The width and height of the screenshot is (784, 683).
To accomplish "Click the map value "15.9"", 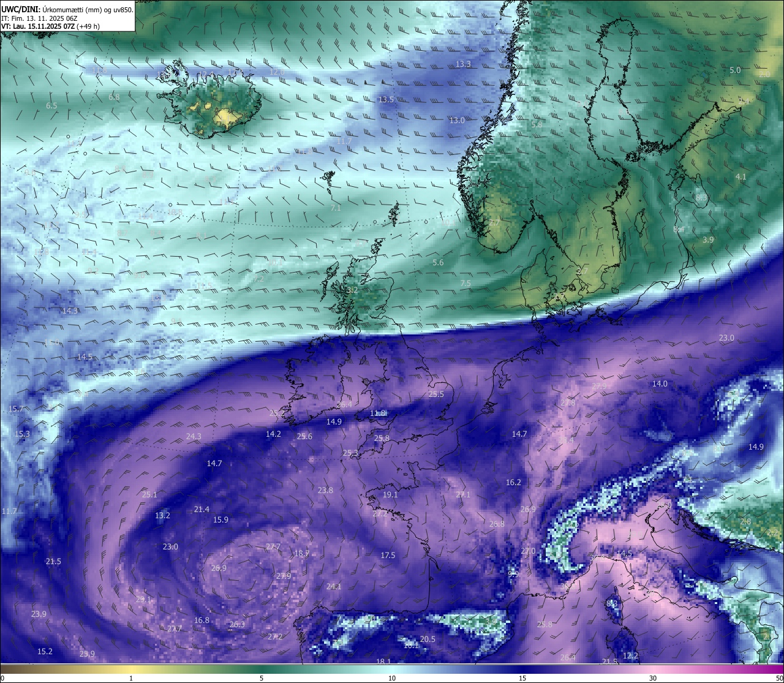I will coord(221,520).
